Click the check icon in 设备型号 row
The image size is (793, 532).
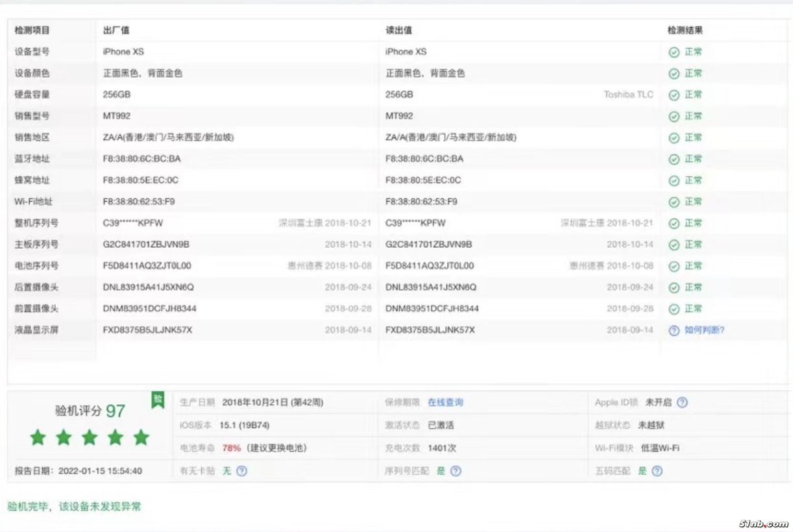point(674,52)
